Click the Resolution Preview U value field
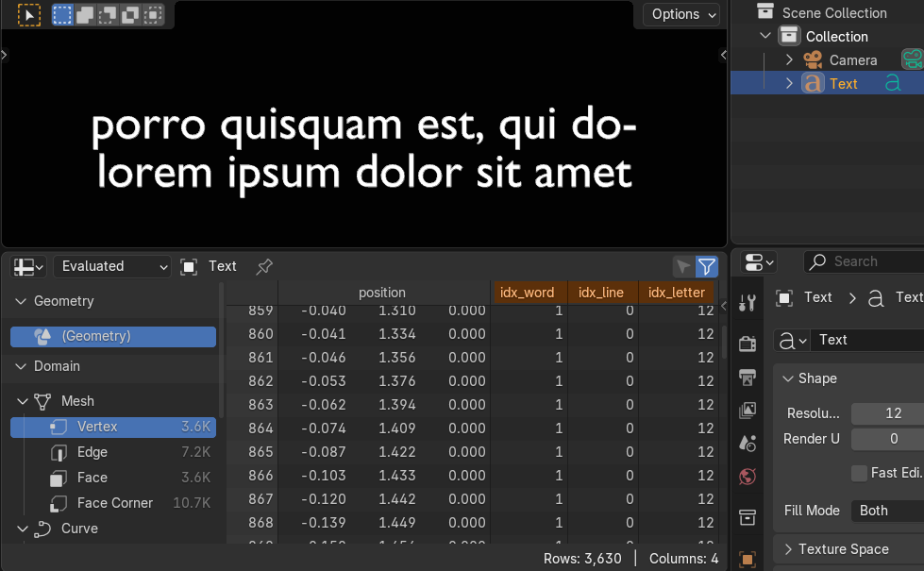The height and width of the screenshot is (571, 924). (x=887, y=413)
